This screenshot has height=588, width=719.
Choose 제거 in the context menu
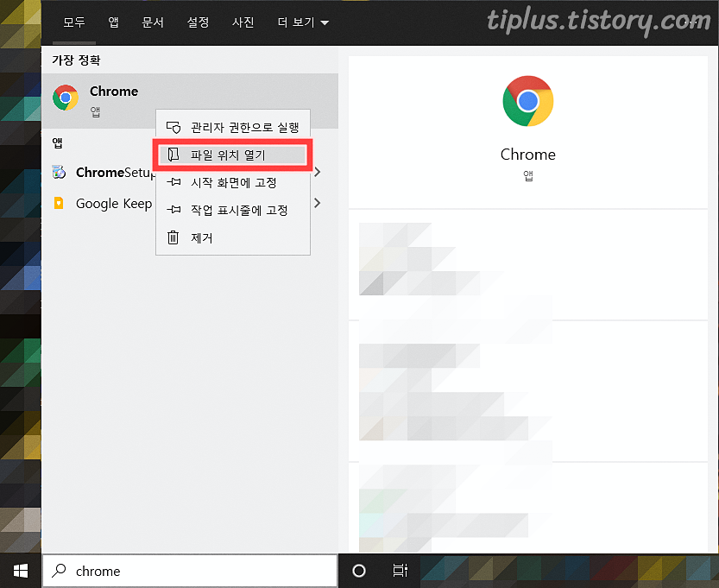click(x=233, y=237)
